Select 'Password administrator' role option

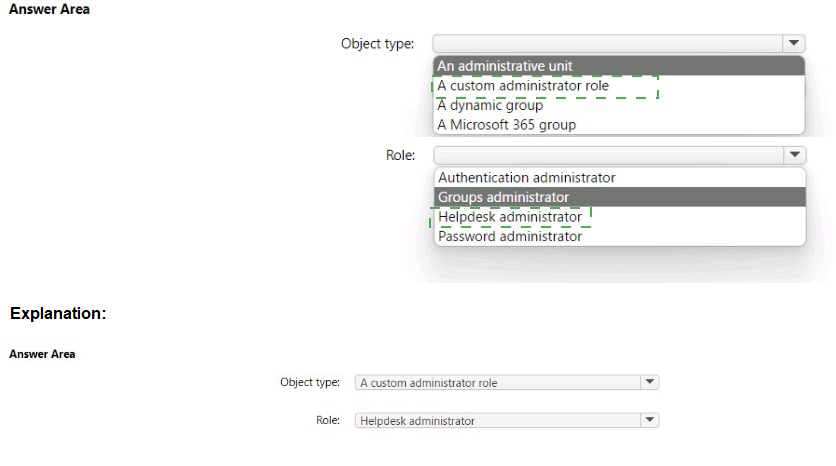[510, 237]
